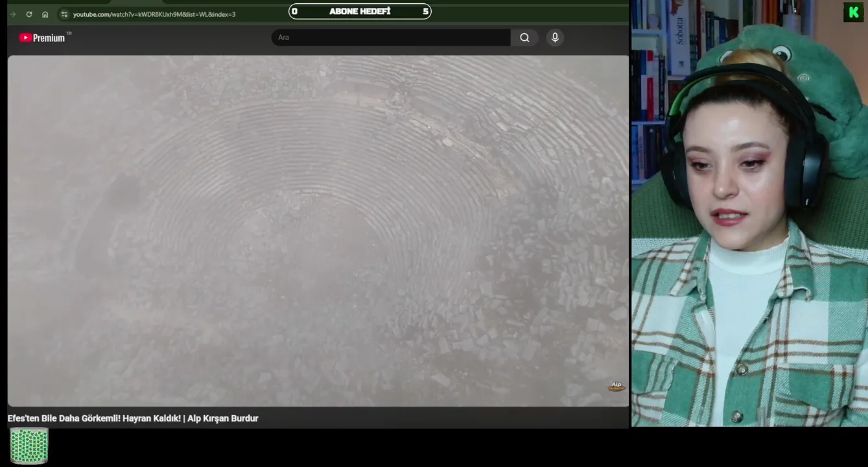Image resolution: width=868 pixels, height=467 pixels.
Task: Click the Kick logo in corner
Action: (x=853, y=12)
